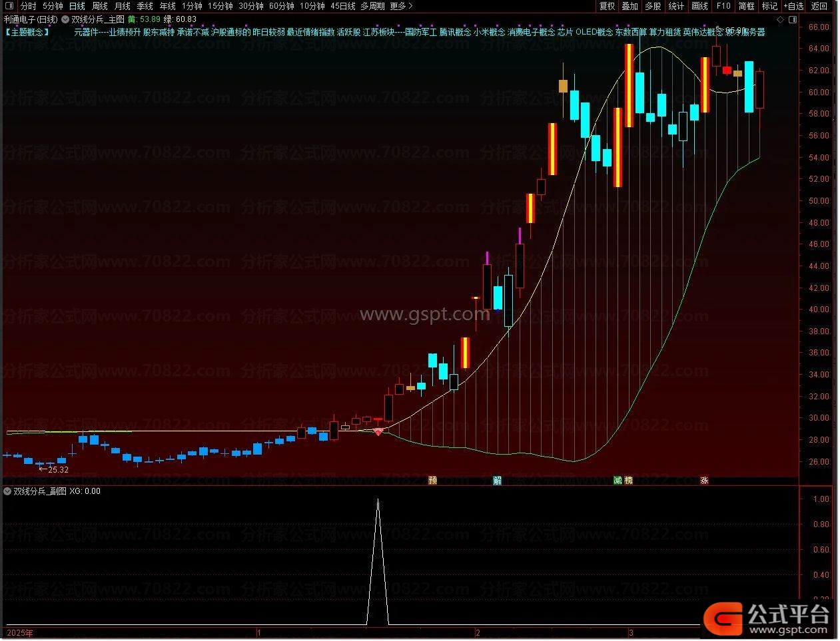Expand the 更多 period options

401,6
